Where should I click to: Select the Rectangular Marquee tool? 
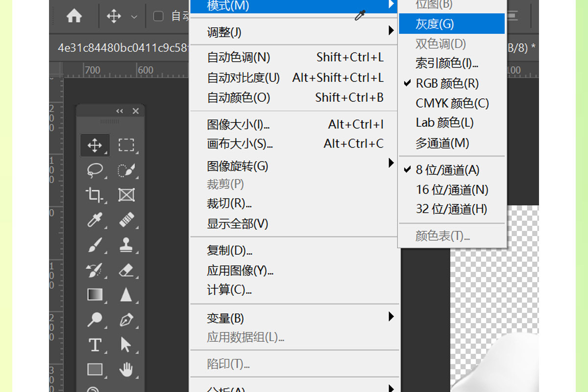(126, 145)
